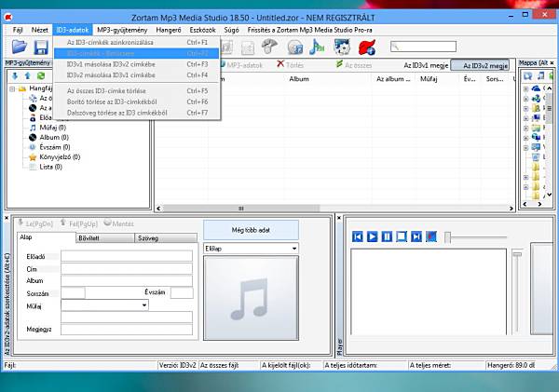Click the cover art placeholder image

click(x=251, y=298)
